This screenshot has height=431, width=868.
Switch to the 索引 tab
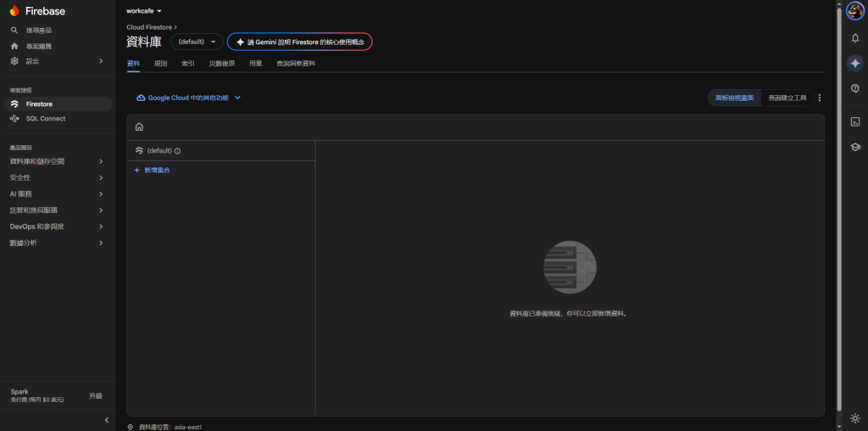[x=188, y=64]
